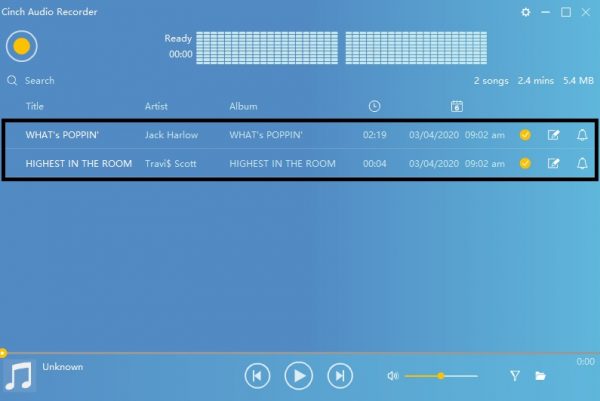Sort by the Artist column header

(x=156, y=106)
